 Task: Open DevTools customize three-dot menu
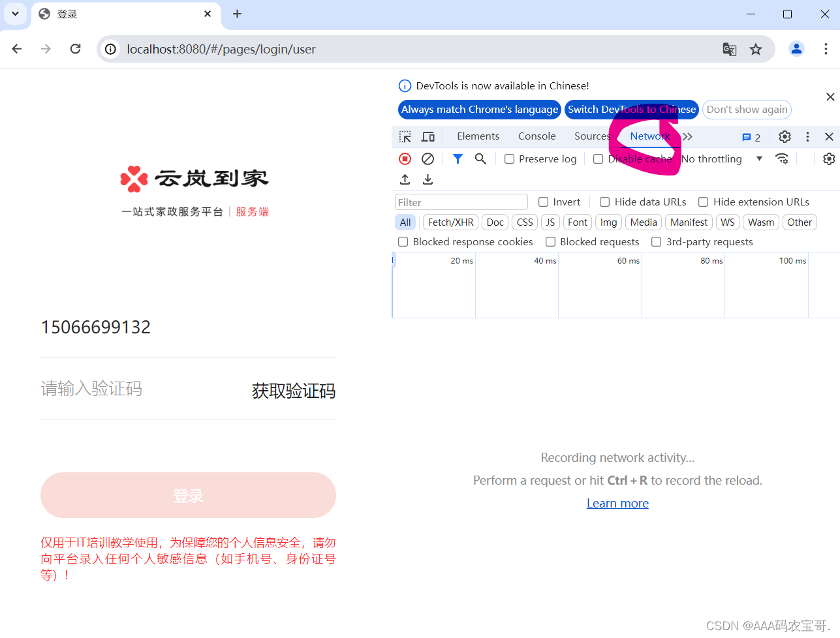point(807,136)
